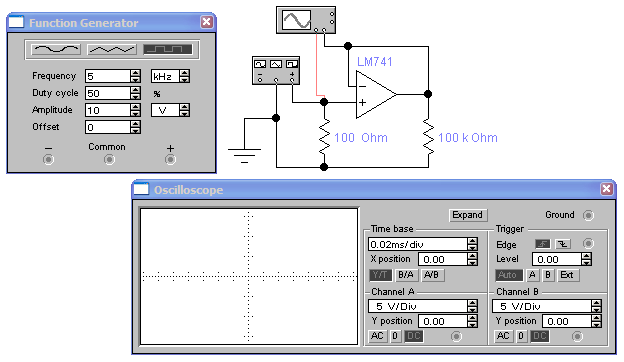Select triangle waveform in Function Generator
The height and width of the screenshot is (362, 624).
click(x=112, y=49)
